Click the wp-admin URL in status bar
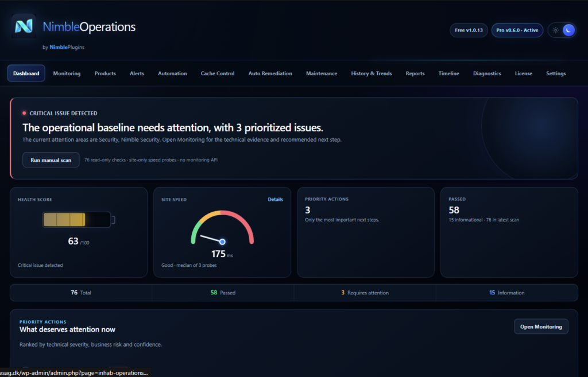This screenshot has height=377, width=588. tap(74, 373)
